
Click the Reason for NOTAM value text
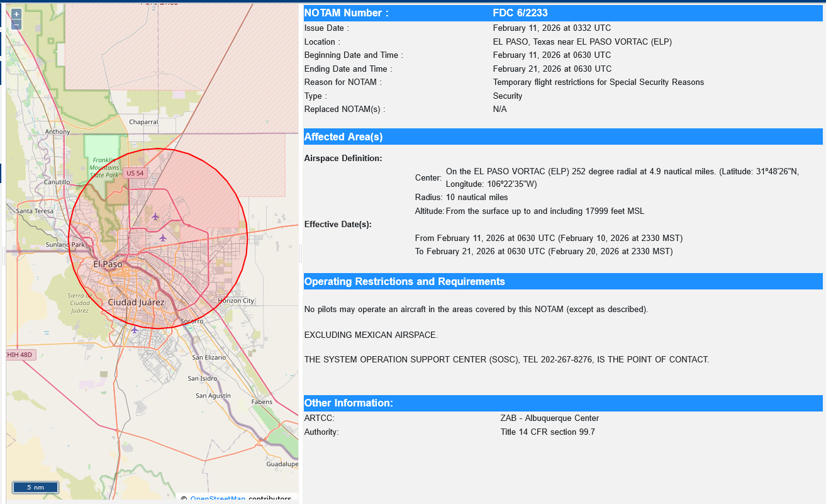(598, 82)
